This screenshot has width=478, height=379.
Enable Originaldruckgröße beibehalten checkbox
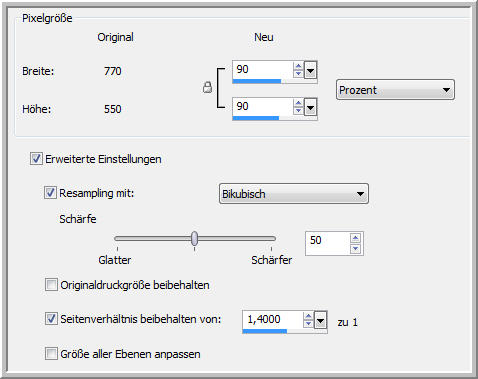tap(51, 285)
